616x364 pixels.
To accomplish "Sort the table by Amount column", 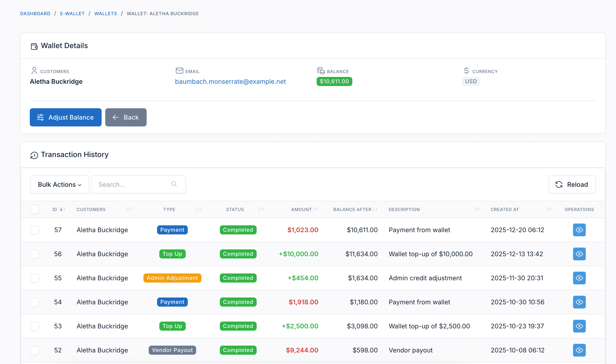I will pyautogui.click(x=315, y=209).
